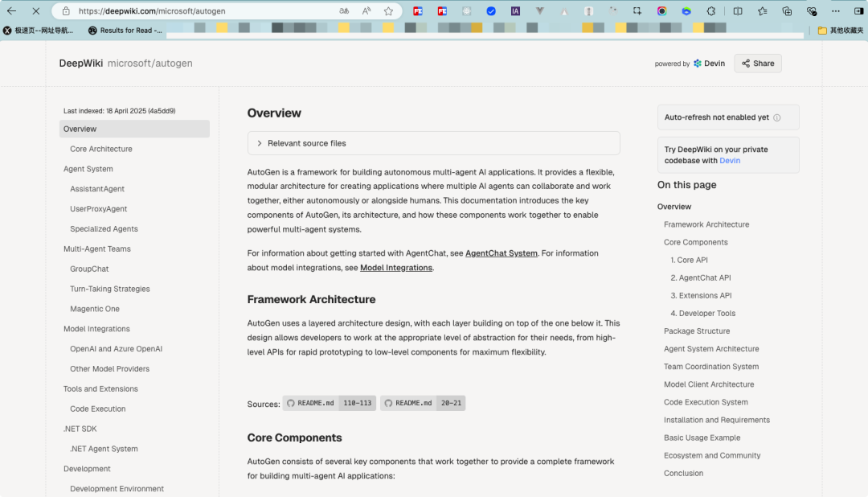This screenshot has height=497, width=868.
Task: Open the IA extension icon
Action: 515,11
